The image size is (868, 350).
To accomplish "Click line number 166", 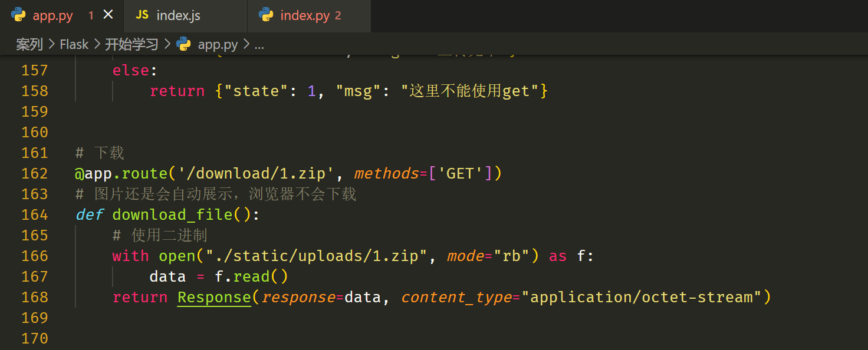I will point(34,256).
